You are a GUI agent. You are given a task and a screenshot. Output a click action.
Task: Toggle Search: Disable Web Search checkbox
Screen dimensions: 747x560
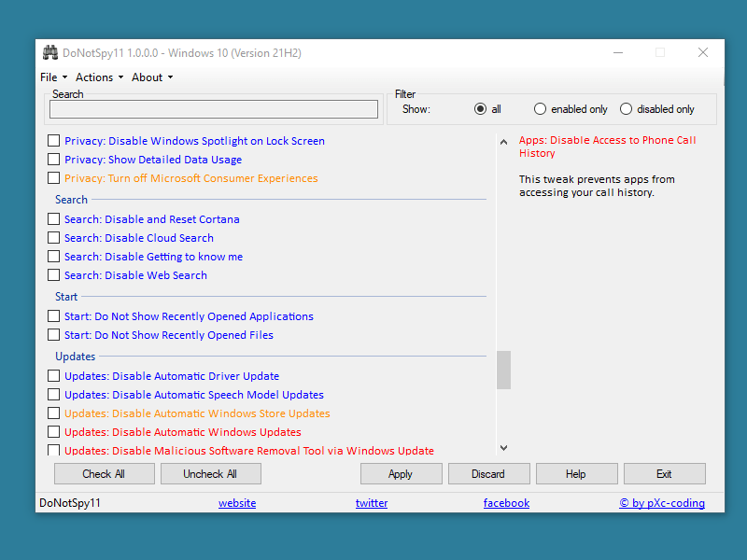tap(54, 275)
